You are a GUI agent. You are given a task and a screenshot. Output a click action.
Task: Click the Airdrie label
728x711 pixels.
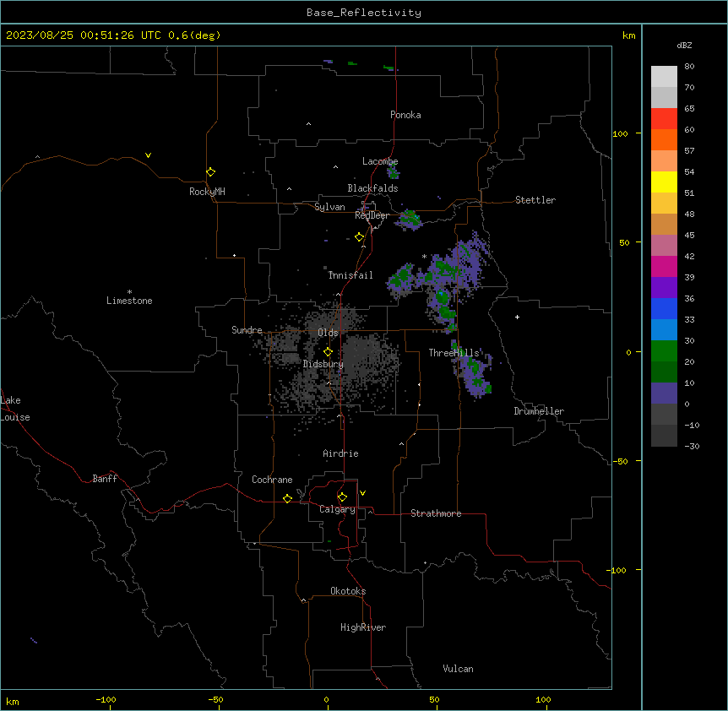[x=341, y=453]
